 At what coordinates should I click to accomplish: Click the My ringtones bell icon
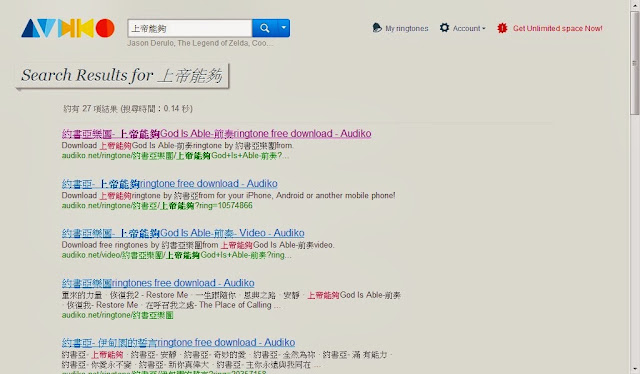click(377, 28)
